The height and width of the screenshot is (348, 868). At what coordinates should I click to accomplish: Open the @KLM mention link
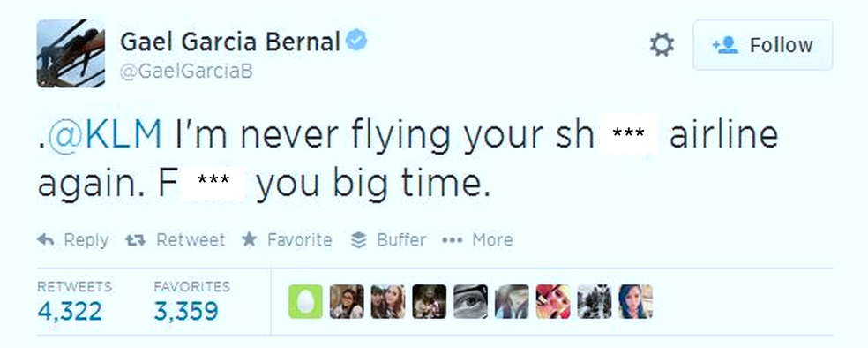pyautogui.click(x=106, y=136)
